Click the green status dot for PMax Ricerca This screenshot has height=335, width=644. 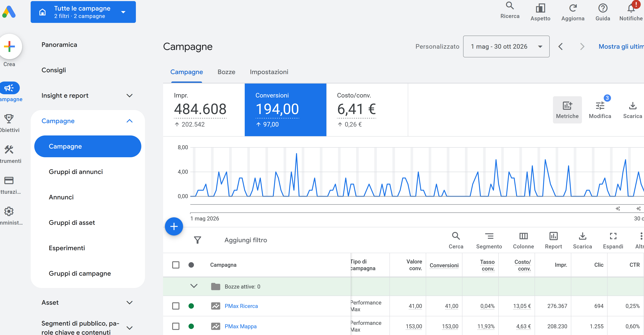tap(191, 306)
